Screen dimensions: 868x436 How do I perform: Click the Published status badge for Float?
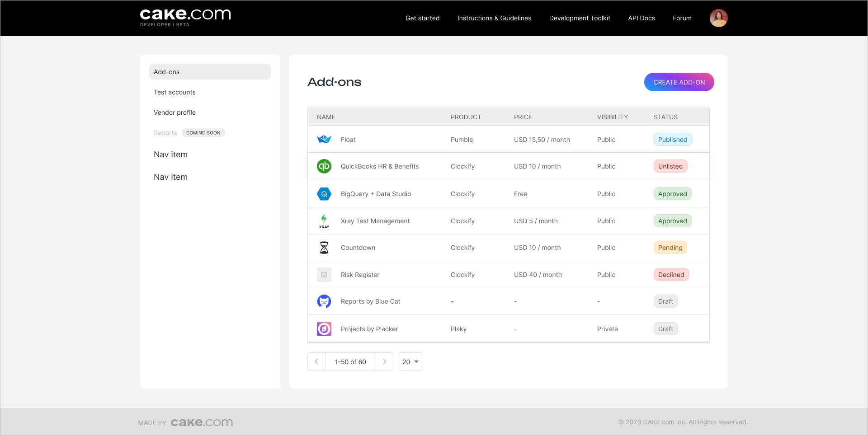coord(672,140)
